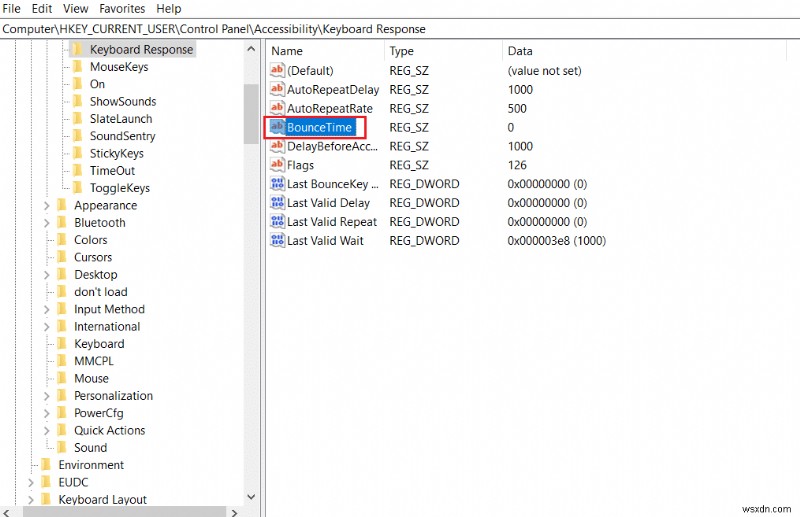Viewport: 800px width, 517px height.
Task: Click the 0x000003e8 (1000) data cell
Action: pos(556,241)
